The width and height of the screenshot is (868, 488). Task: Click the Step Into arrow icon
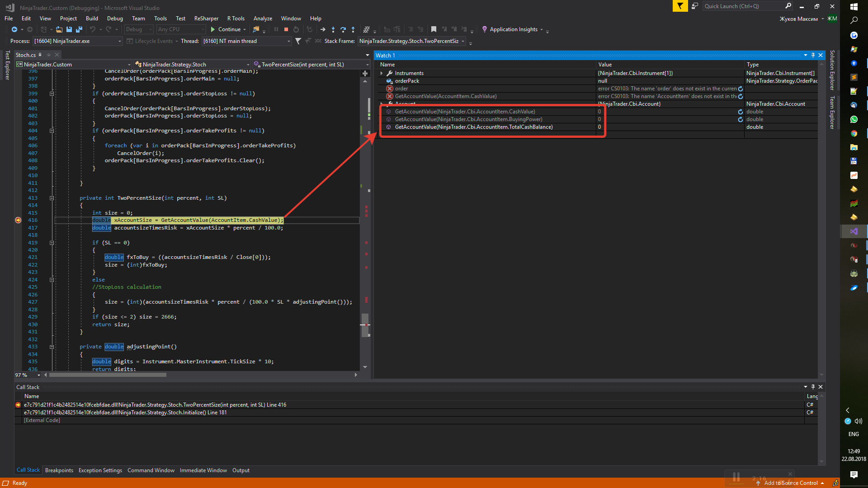(x=333, y=29)
